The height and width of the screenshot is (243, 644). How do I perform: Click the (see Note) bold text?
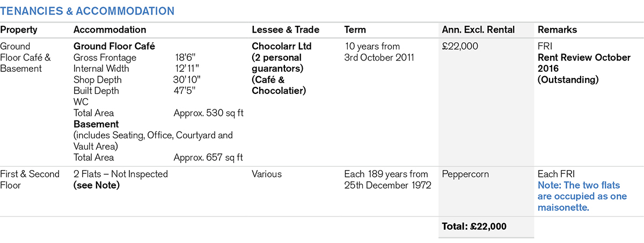(x=97, y=185)
